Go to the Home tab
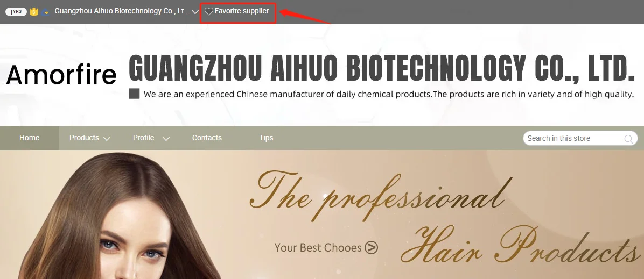 [30, 138]
